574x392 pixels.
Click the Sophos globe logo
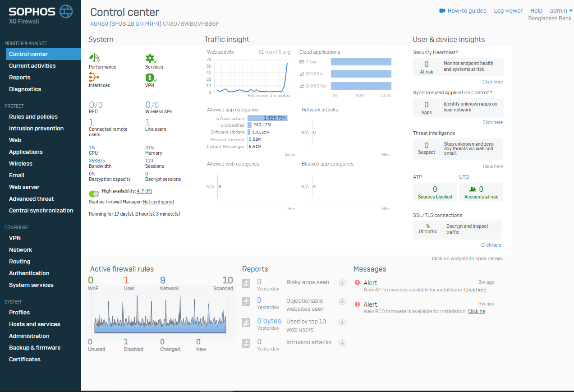(x=66, y=11)
